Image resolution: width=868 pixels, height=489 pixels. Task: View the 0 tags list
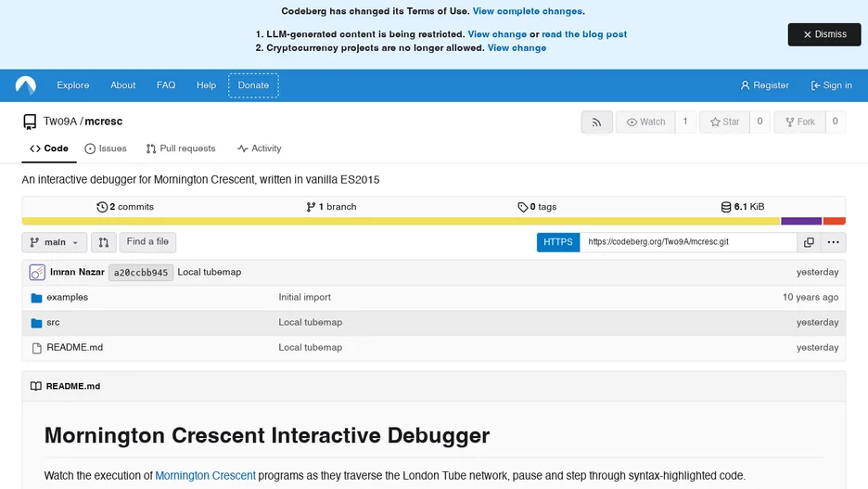pyautogui.click(x=537, y=207)
